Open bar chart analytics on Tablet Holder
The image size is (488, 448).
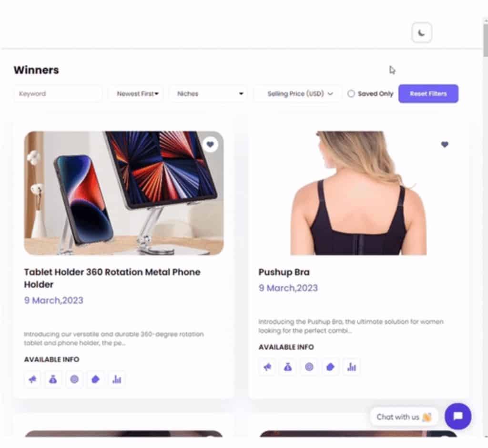click(117, 379)
